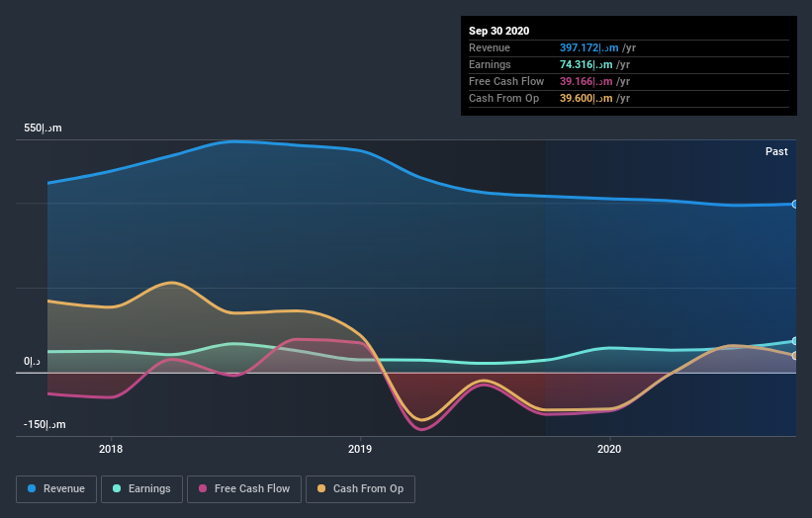Click the teal Earnings legend dot
The height and width of the screenshot is (518, 812).
click(x=117, y=488)
